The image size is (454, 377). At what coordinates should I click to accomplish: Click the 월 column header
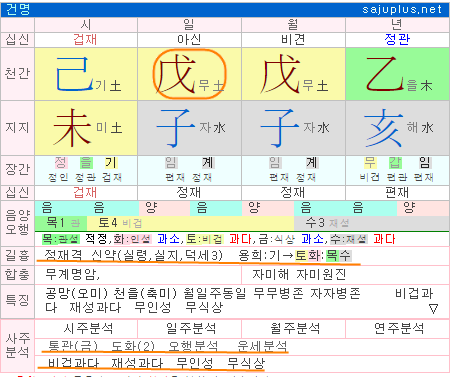[x=293, y=24]
